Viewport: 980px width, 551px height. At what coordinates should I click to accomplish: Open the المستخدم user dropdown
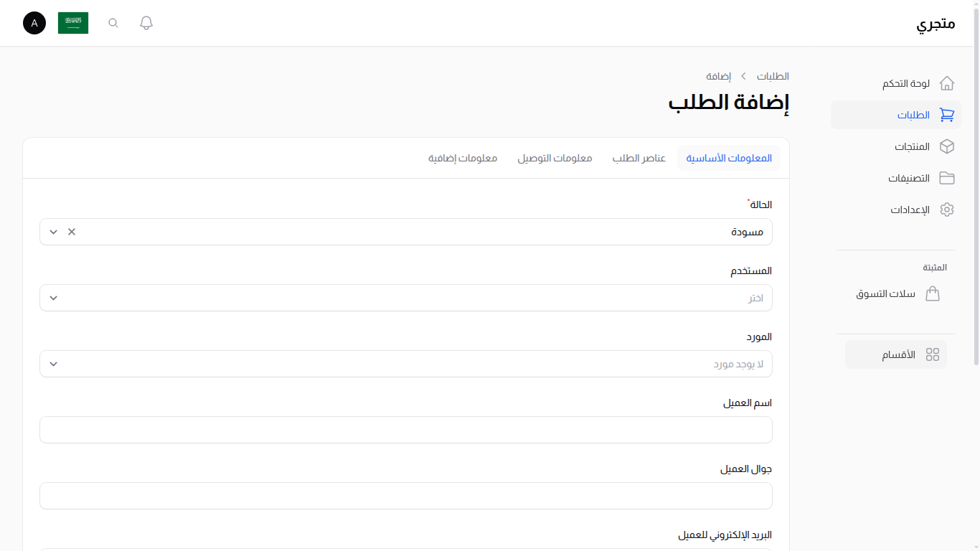coord(53,298)
